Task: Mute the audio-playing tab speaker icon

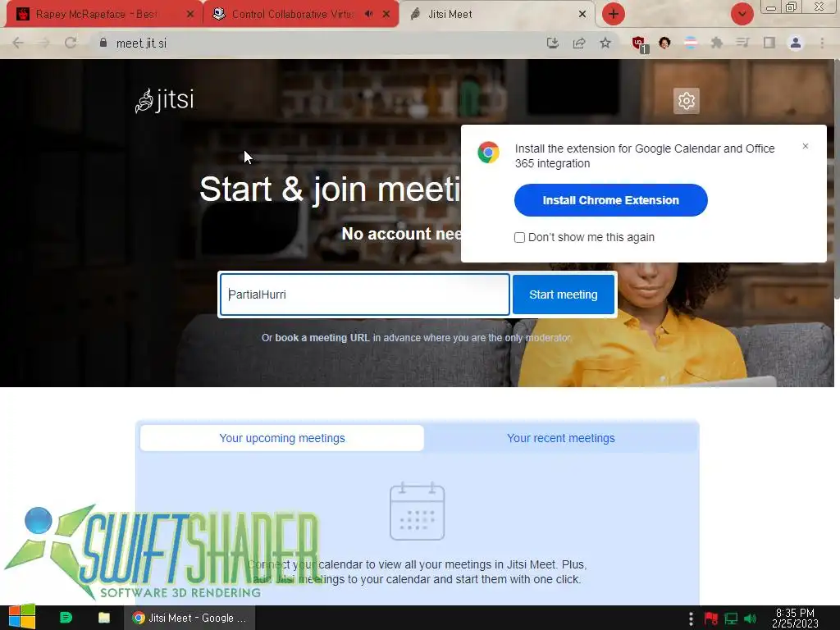Action: [368, 14]
